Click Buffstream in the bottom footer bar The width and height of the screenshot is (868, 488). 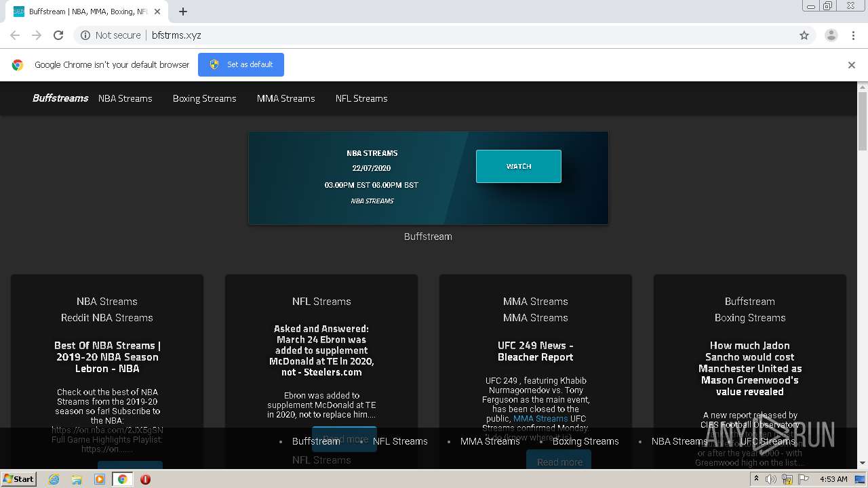[x=316, y=441]
